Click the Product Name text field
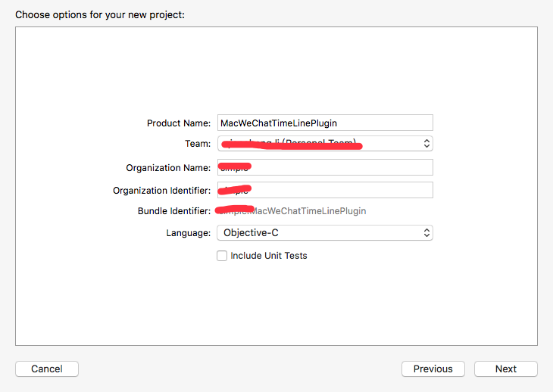 tap(325, 123)
